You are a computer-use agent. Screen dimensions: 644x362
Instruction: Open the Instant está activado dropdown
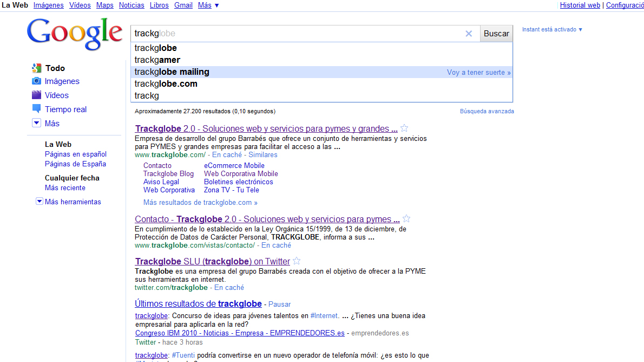tap(552, 30)
